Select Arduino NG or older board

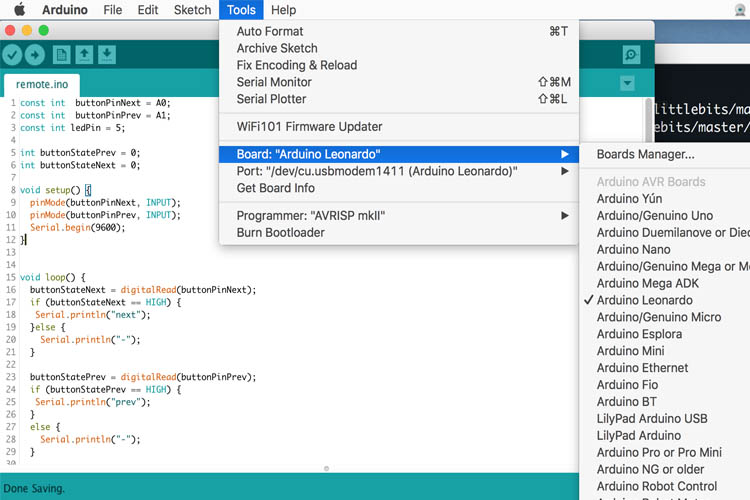click(x=664, y=469)
